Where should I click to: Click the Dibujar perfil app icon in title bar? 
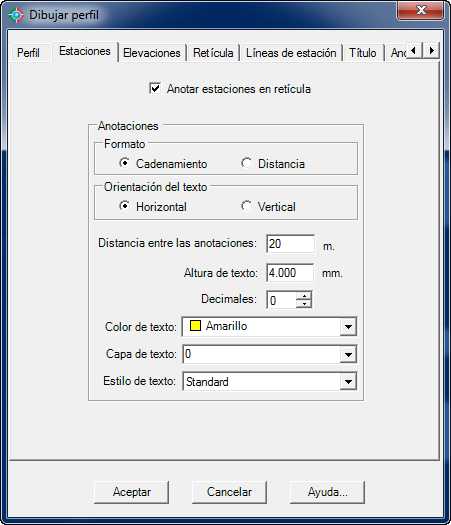(x=16, y=15)
